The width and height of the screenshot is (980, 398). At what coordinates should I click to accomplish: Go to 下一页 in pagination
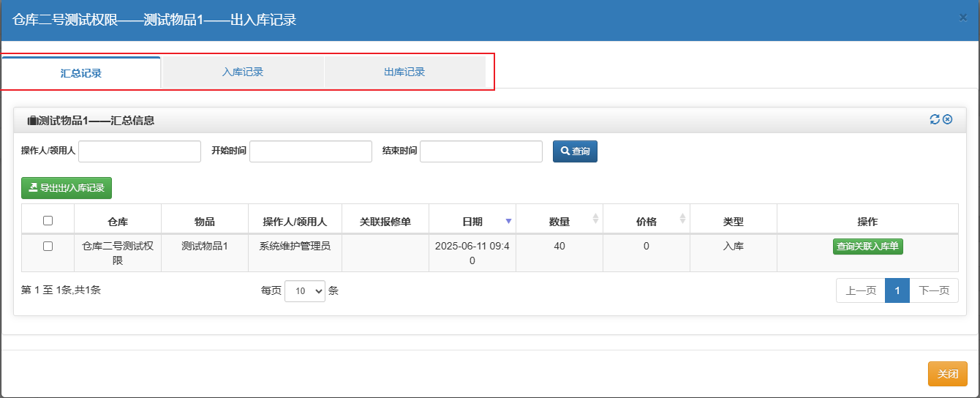tap(934, 290)
